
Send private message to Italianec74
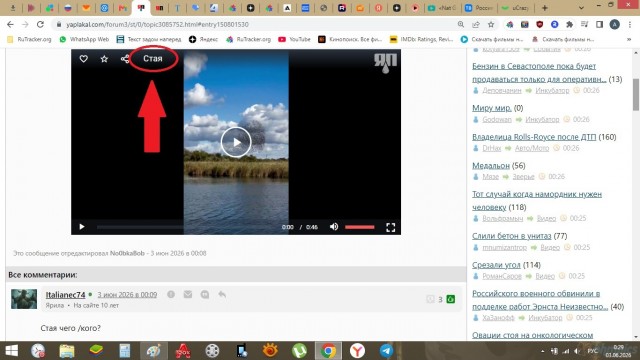pyautogui.click(x=188, y=294)
